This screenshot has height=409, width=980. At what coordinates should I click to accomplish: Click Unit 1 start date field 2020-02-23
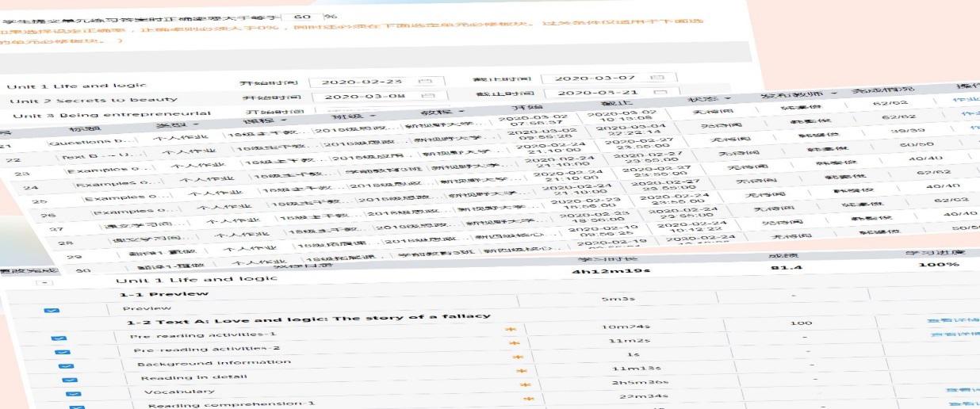coord(361,82)
